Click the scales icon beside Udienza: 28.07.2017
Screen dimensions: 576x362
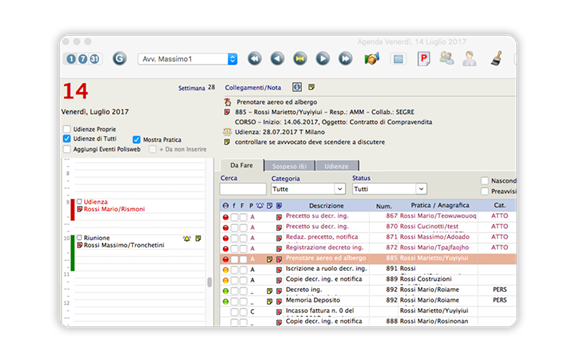click(227, 132)
